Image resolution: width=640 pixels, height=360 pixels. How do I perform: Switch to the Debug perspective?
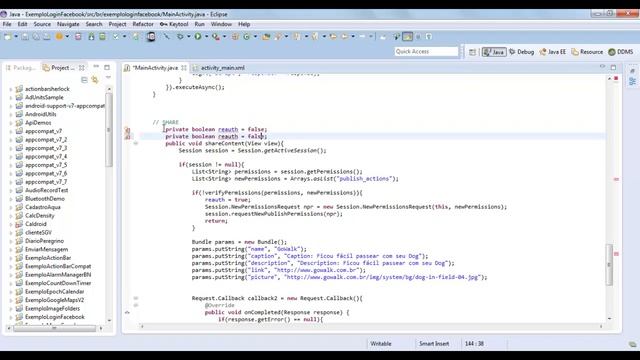point(522,52)
